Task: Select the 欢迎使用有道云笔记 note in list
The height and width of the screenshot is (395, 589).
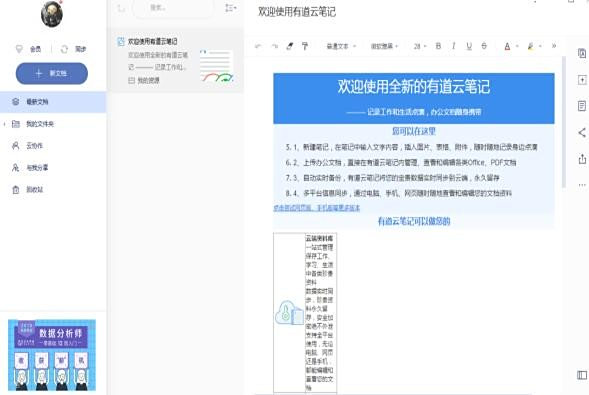Action: 175,60
